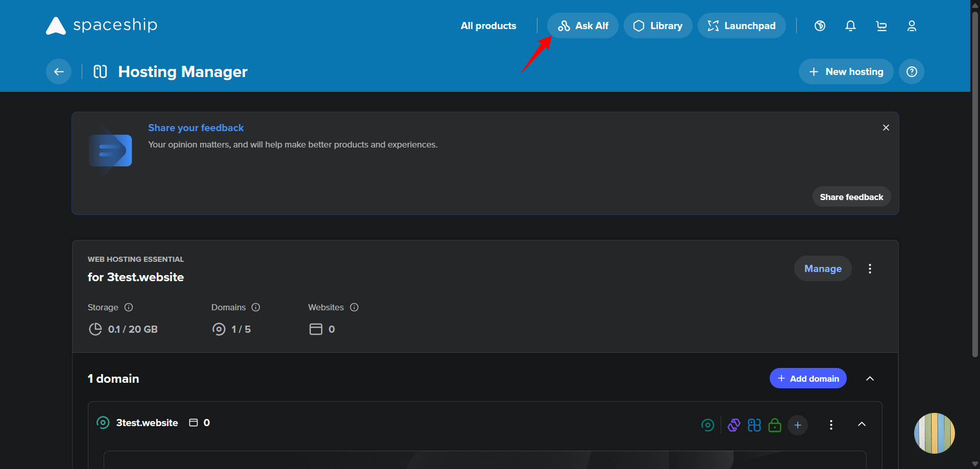980x469 pixels.
Task: Click the Add domain button
Action: coord(808,378)
